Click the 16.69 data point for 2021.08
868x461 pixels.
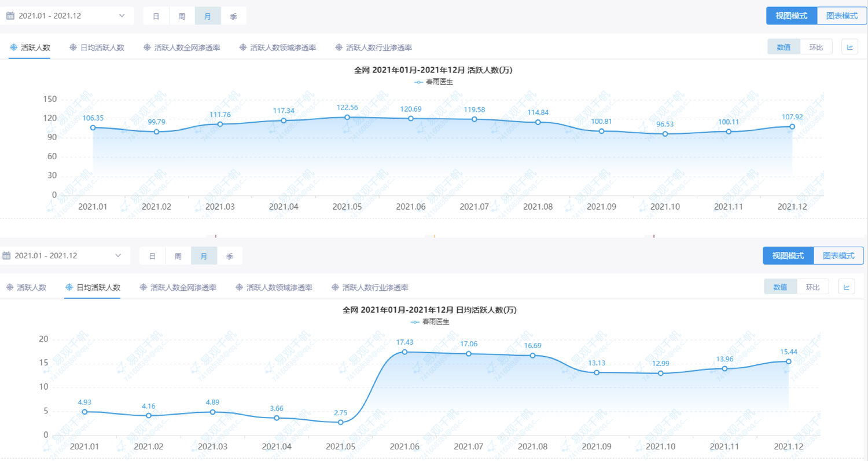point(532,355)
